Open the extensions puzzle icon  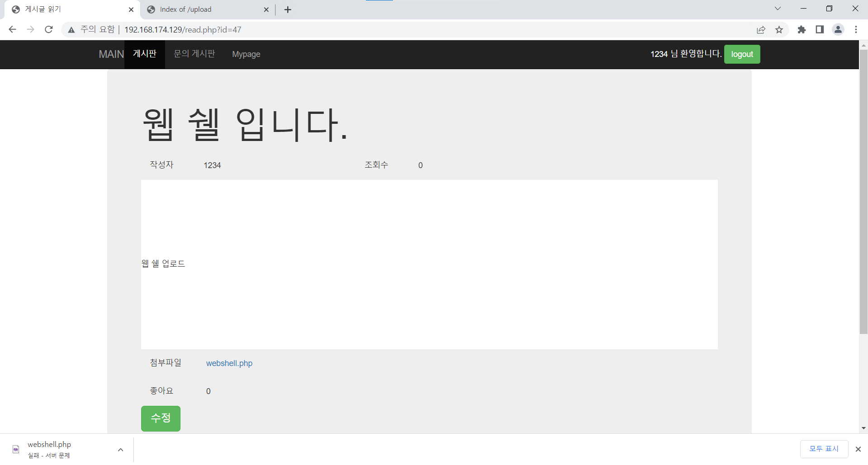coord(802,30)
